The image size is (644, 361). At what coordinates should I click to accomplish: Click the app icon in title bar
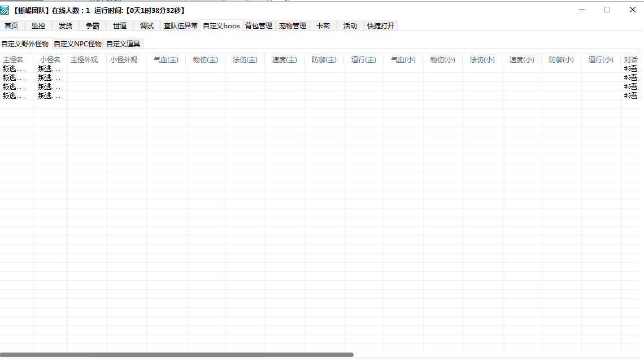[5, 10]
